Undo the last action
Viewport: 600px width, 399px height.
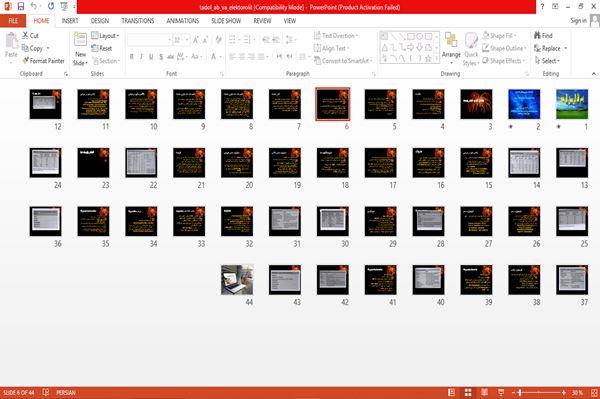tap(34, 6)
